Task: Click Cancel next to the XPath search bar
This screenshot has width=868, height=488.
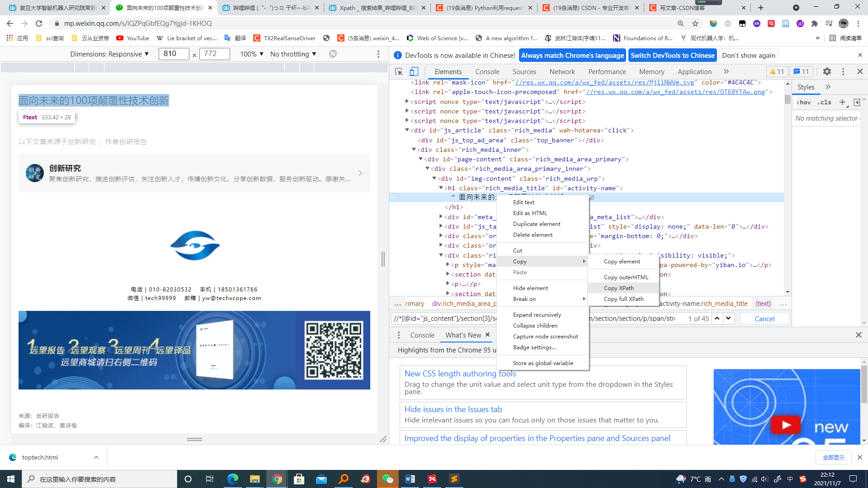Action: click(764, 318)
